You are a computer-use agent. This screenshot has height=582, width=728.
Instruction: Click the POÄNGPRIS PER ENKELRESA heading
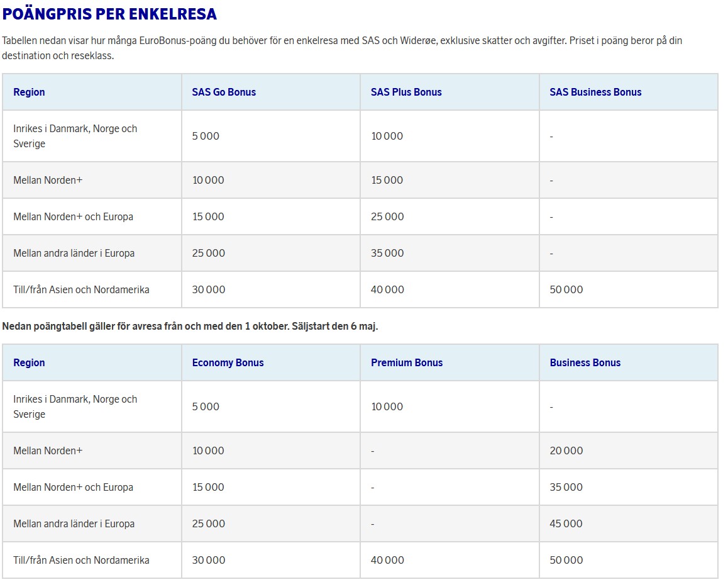(109, 14)
